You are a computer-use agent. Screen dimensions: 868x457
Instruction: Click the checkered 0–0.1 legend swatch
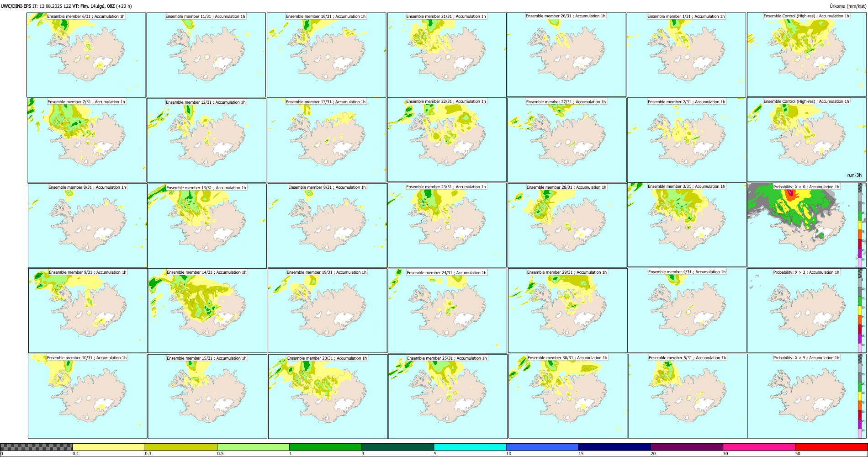pos(37,447)
